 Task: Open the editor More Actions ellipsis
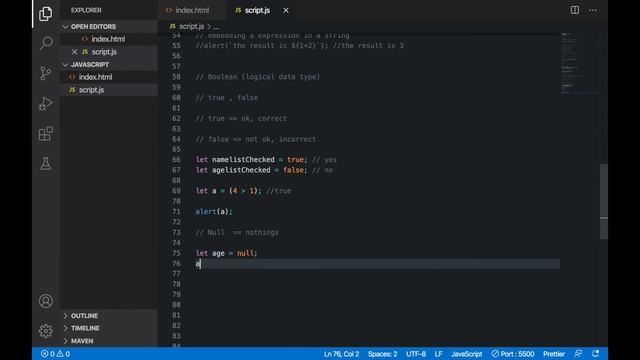coord(593,10)
